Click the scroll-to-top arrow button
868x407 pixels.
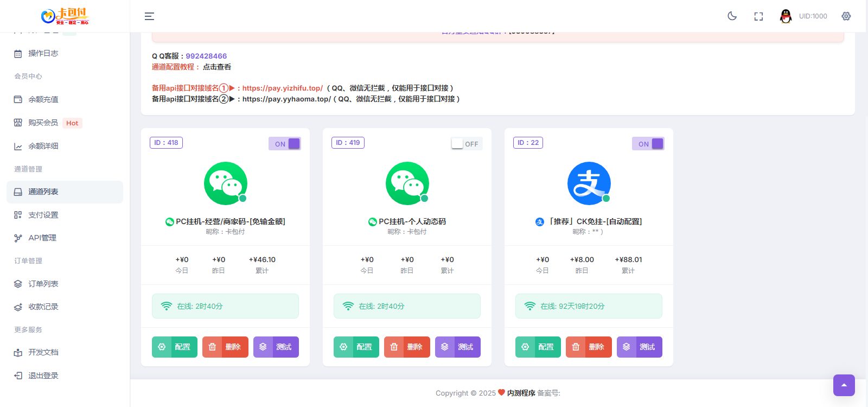pyautogui.click(x=844, y=385)
